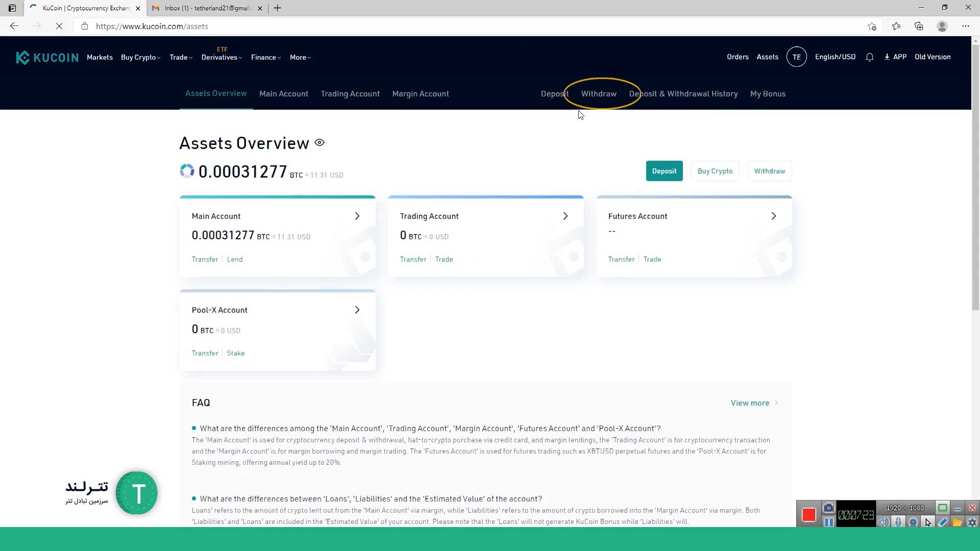Image resolution: width=980 pixels, height=551 pixels.
Task: Open Deposit in assets sub-navigation
Action: pyautogui.click(x=555, y=94)
